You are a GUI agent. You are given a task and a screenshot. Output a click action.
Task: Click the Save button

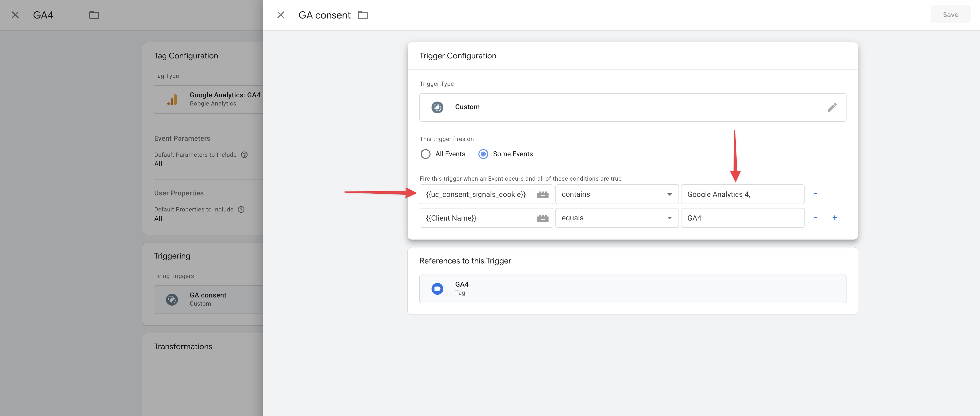coord(950,15)
